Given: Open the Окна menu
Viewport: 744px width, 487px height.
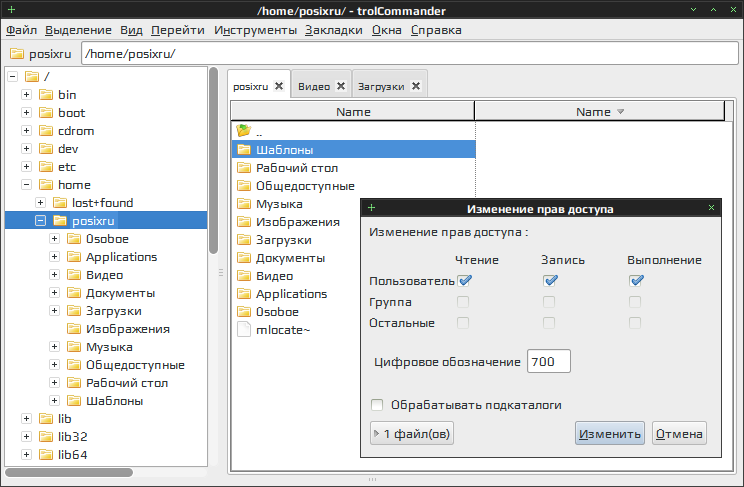Looking at the screenshot, I should coord(387,30).
